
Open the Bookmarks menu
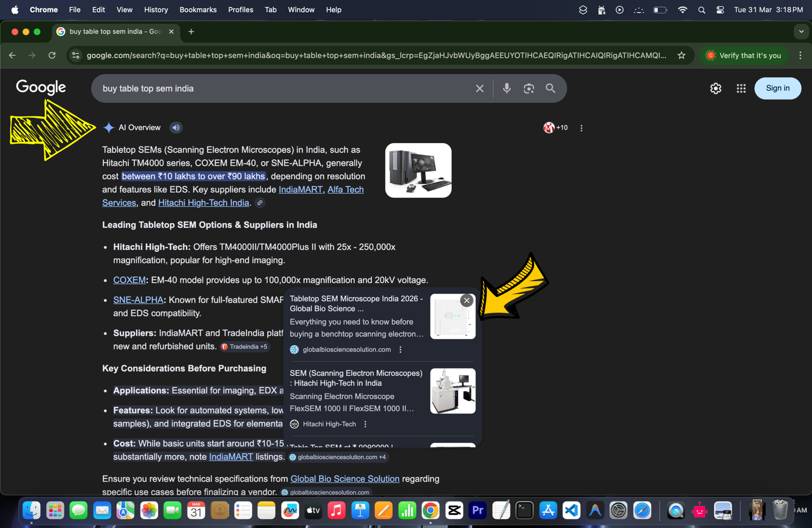click(198, 10)
